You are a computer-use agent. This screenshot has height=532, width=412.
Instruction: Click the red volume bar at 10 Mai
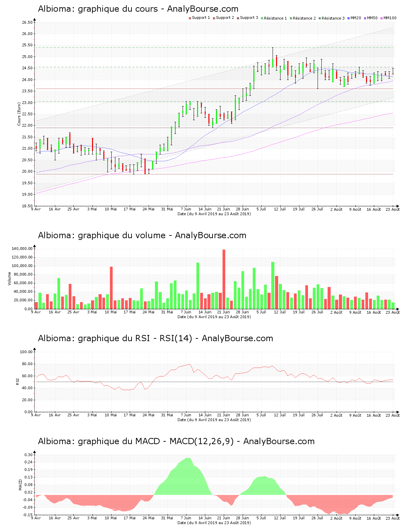(x=111, y=288)
